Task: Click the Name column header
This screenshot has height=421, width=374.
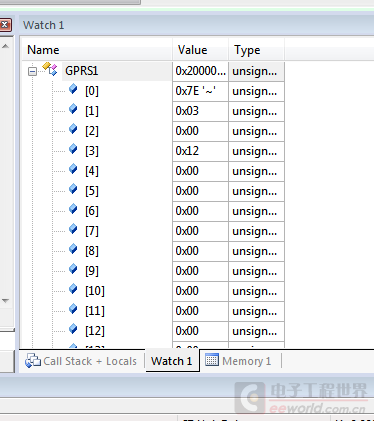Action: point(97,50)
